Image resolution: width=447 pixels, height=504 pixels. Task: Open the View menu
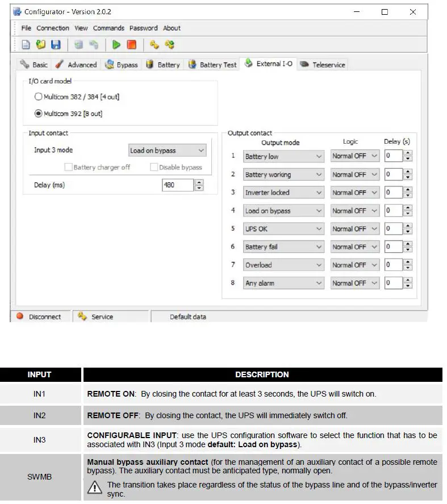pyautogui.click(x=81, y=28)
